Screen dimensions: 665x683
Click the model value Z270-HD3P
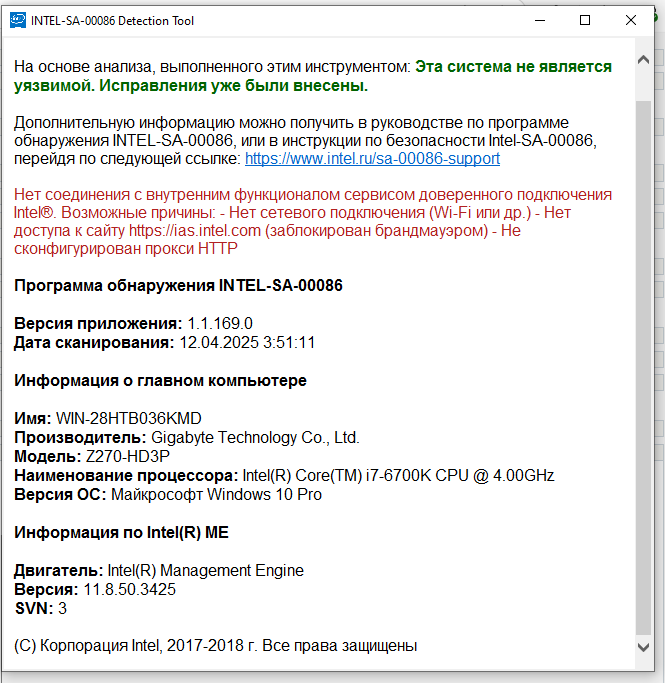click(x=128, y=456)
